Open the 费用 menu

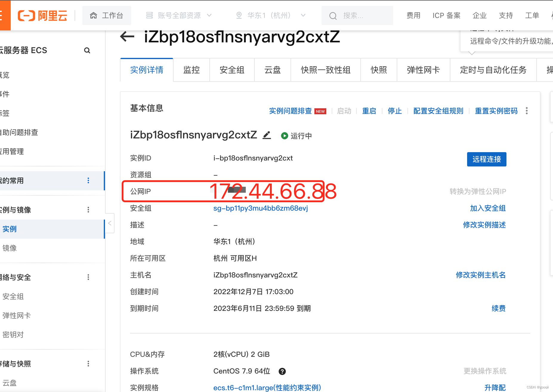click(x=413, y=16)
